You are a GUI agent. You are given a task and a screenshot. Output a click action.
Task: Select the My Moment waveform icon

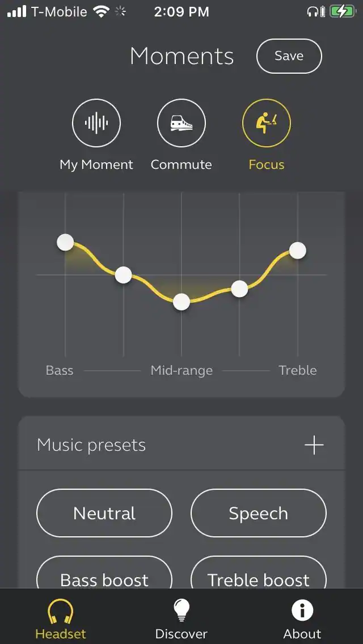tap(96, 123)
